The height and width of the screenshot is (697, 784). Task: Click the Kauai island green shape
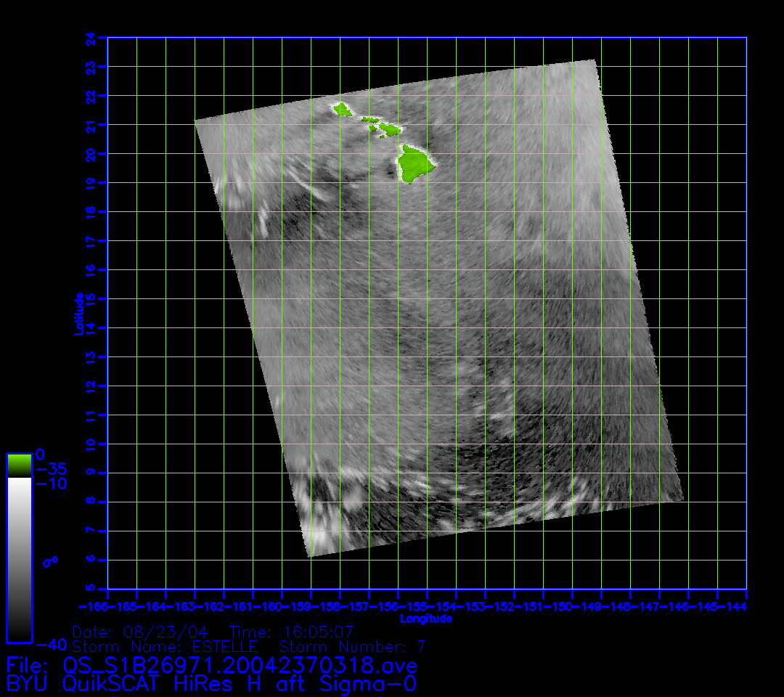(x=341, y=110)
